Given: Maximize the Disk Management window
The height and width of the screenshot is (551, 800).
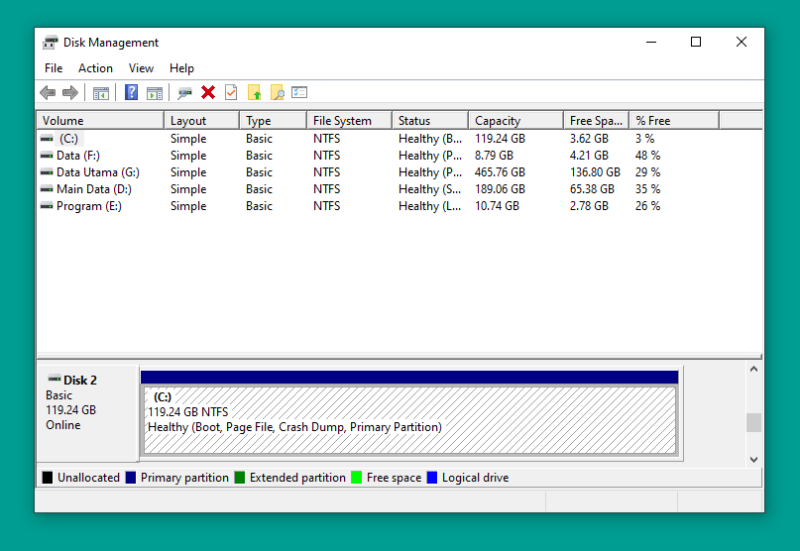Looking at the screenshot, I should pos(696,42).
